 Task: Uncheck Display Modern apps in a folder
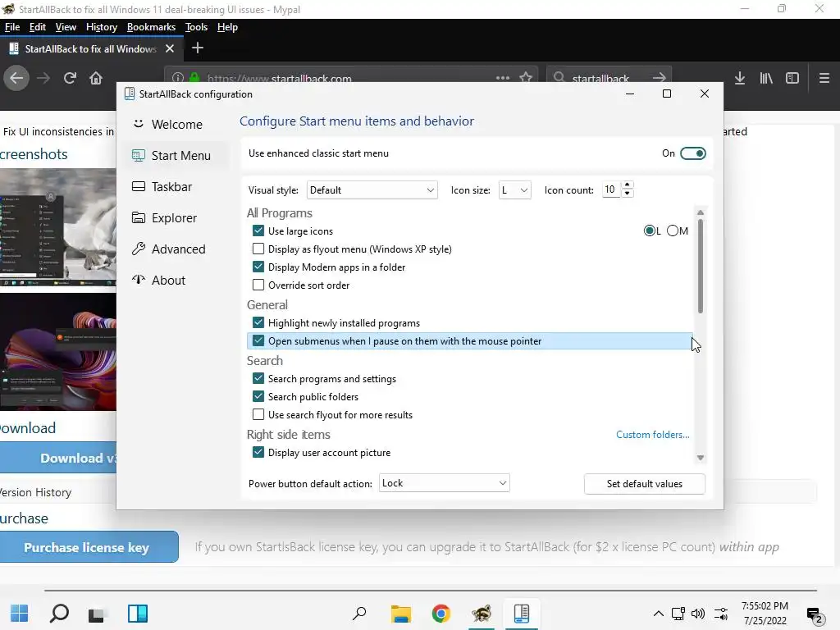tap(258, 267)
